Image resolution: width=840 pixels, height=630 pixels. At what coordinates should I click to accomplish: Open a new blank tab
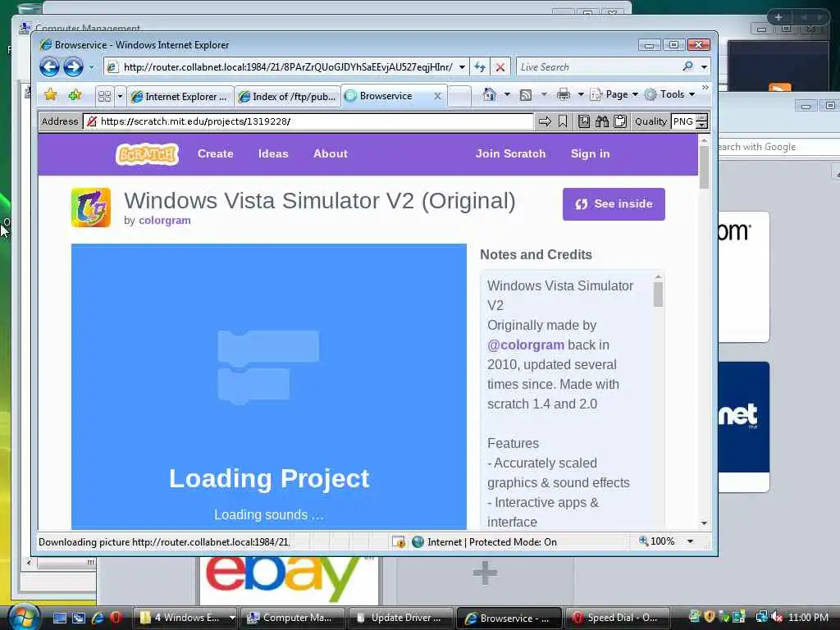(x=459, y=97)
